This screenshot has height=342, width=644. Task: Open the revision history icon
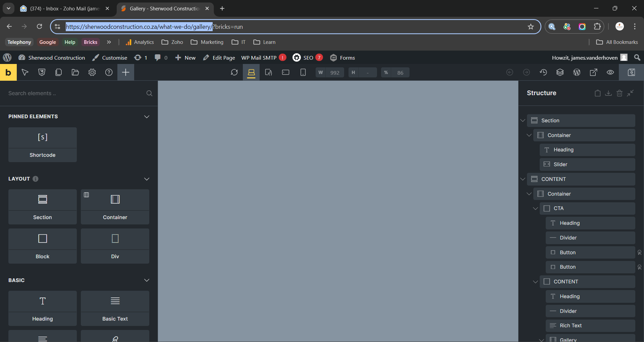[x=543, y=72]
